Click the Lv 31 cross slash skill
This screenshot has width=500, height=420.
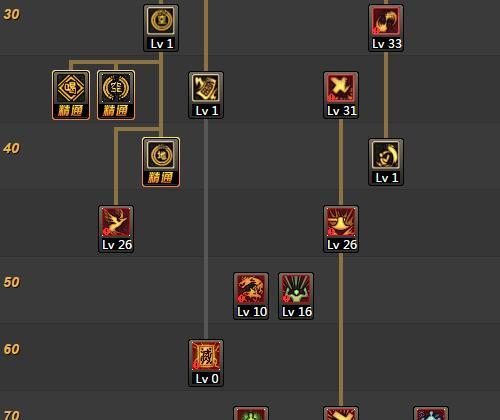click(341, 95)
